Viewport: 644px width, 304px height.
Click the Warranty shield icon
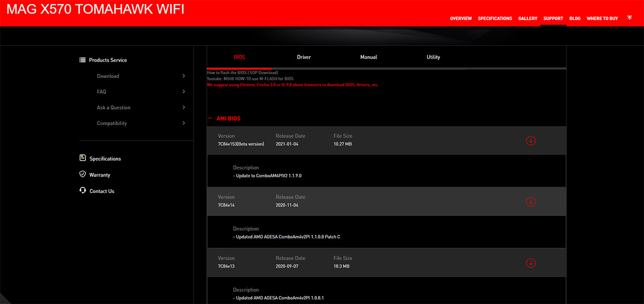[83, 174]
